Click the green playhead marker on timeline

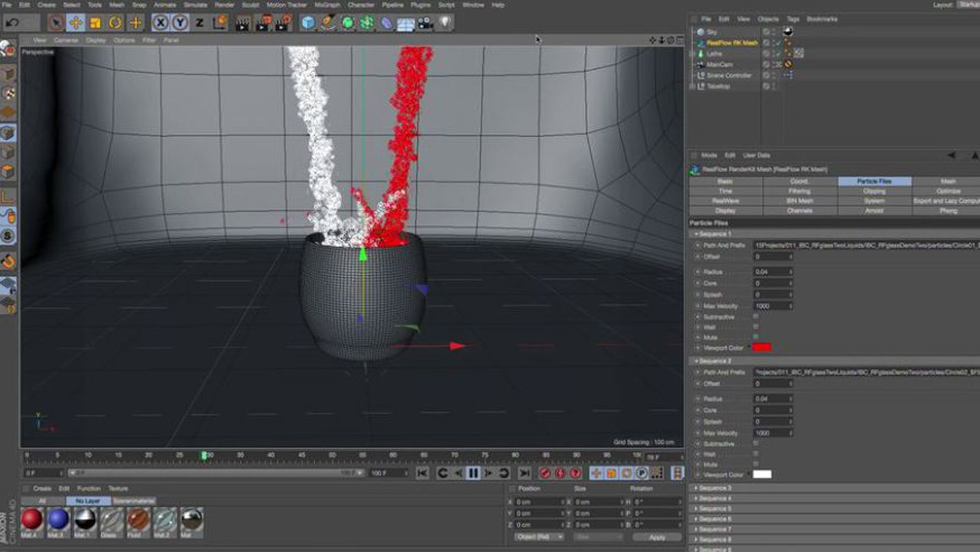(204, 456)
